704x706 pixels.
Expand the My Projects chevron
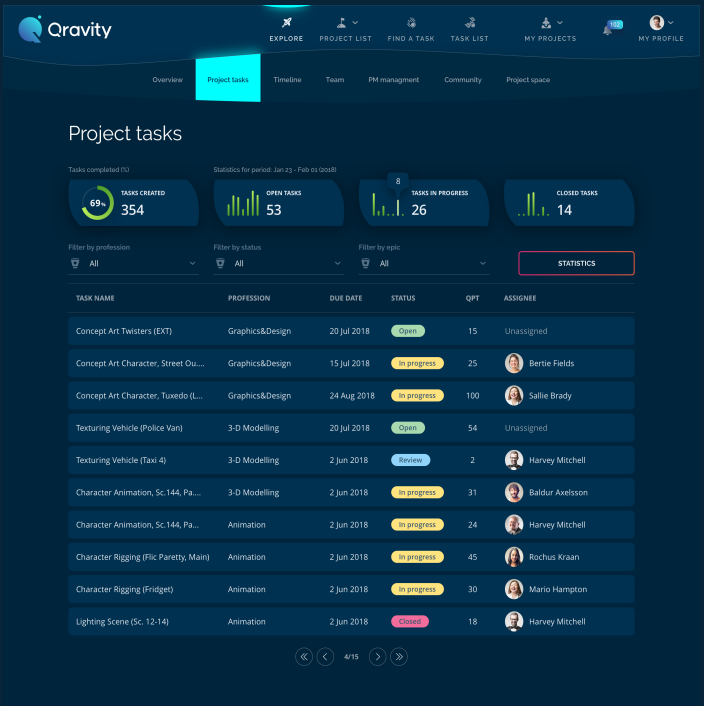560,22
